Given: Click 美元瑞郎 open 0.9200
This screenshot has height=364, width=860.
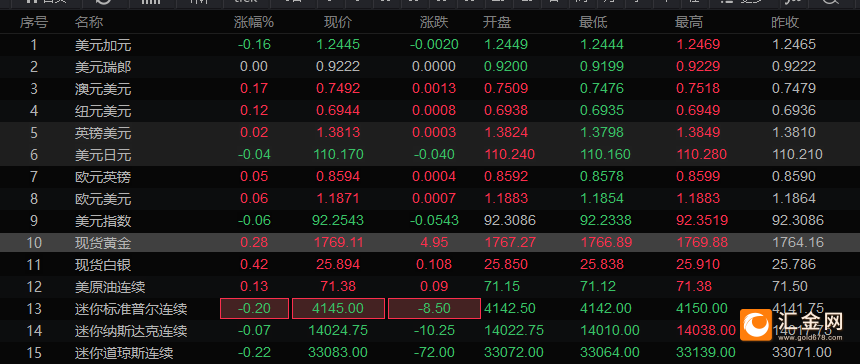Looking at the screenshot, I should [x=506, y=67].
